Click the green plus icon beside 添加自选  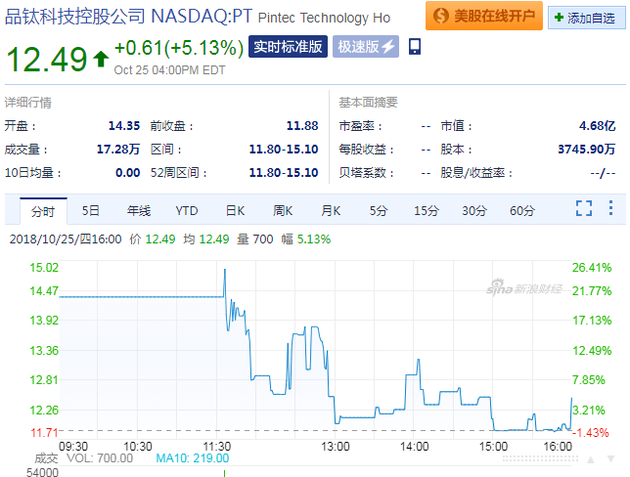pyautogui.click(x=558, y=18)
